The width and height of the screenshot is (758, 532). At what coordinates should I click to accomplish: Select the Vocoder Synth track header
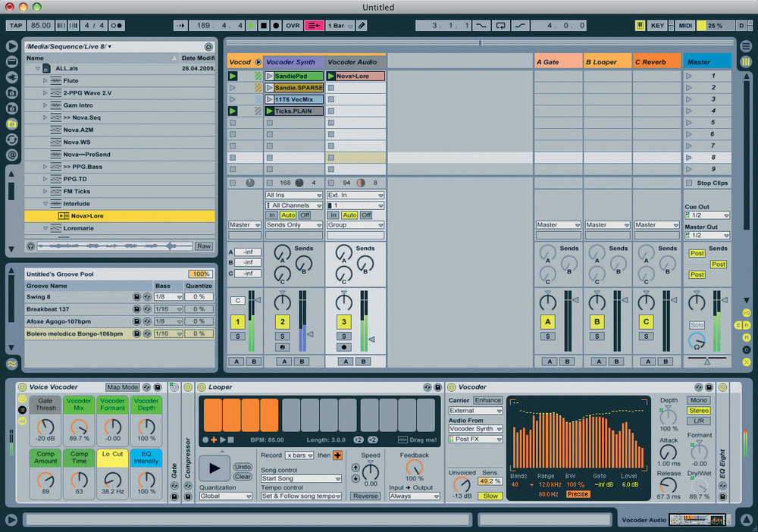294,62
